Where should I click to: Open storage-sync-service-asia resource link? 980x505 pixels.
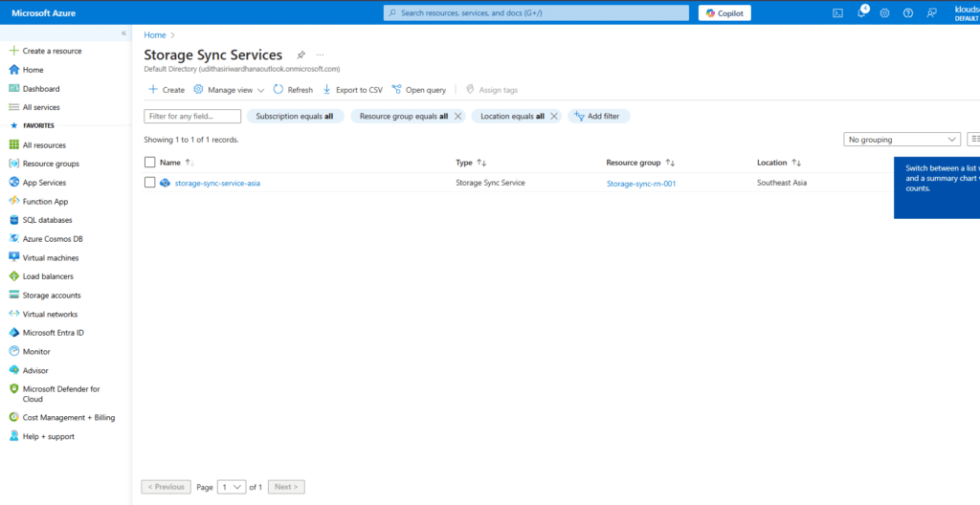click(217, 183)
